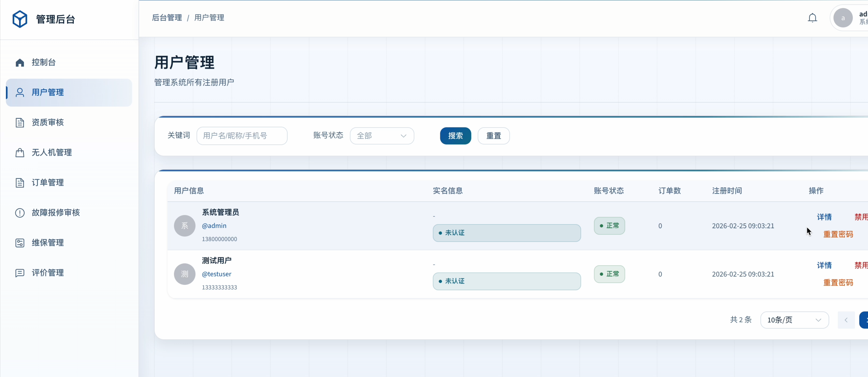Open 评价管理 menu item

pos(69,273)
